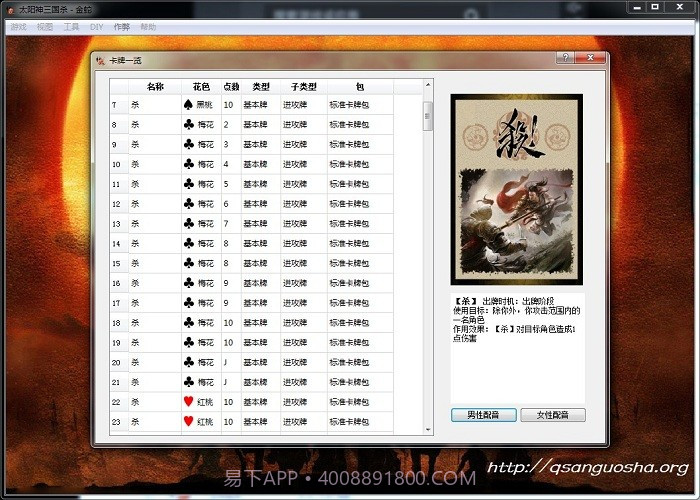This screenshot has width=700, height=500.
Task: Select the club icon in row 12
Action: pos(188,204)
